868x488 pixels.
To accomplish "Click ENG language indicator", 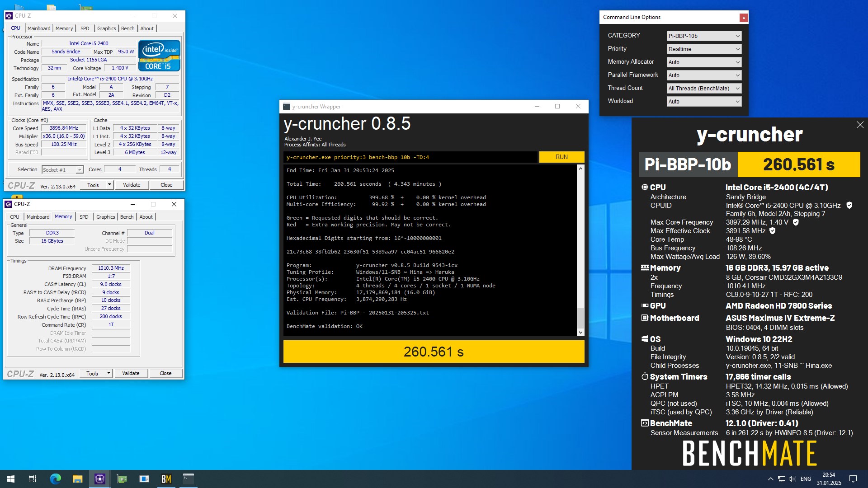I will (x=806, y=479).
